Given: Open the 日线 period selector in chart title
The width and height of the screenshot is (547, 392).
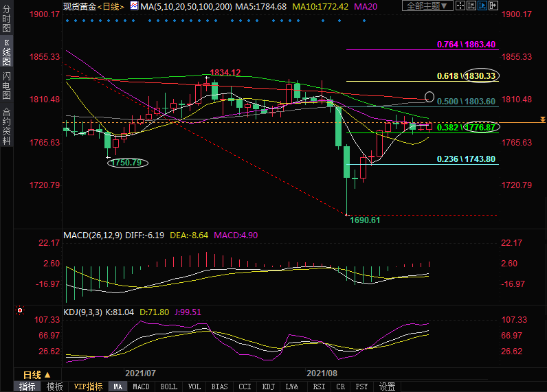Looking at the screenshot, I should tap(109, 6).
